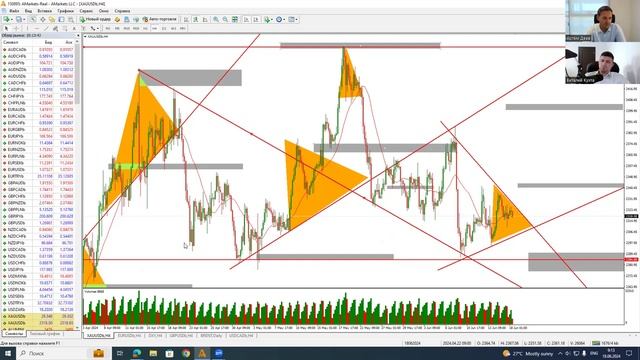The image size is (640, 360).
Task: Switch to D1 timeframe
Action: point(164,28)
